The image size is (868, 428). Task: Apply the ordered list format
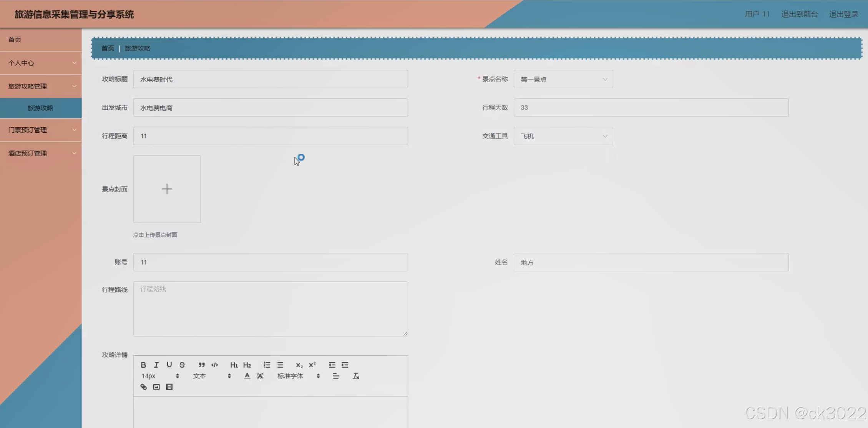(267, 365)
